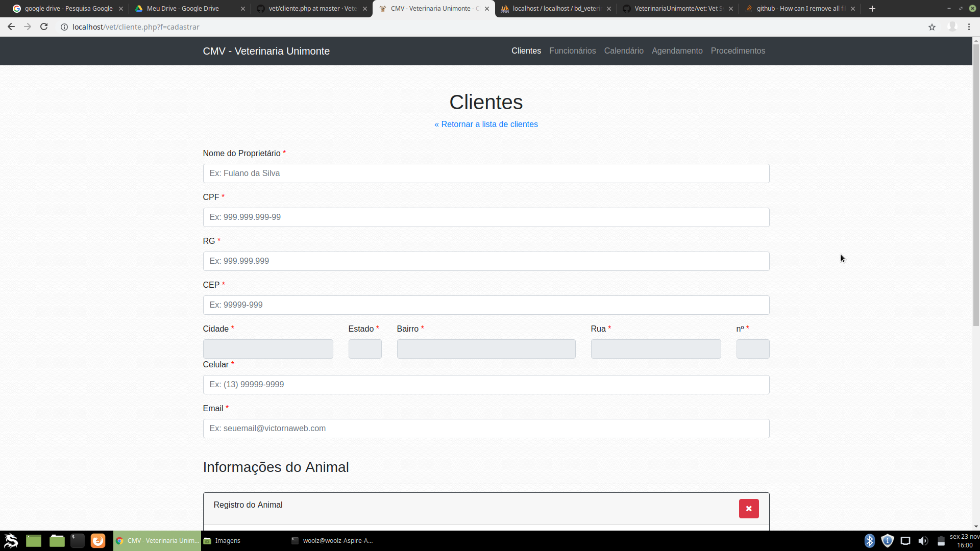The width and height of the screenshot is (980, 551).
Task: Click the browser address bar URL
Action: tap(136, 27)
